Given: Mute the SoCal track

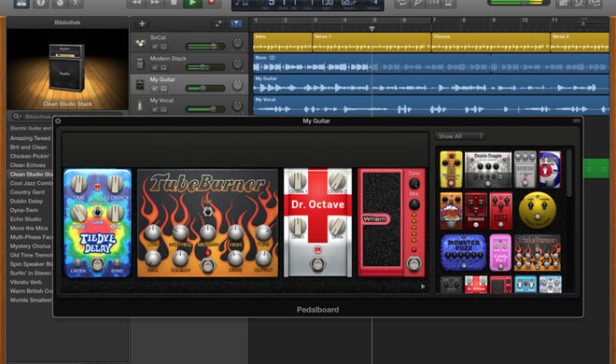Looking at the screenshot, I should click(154, 47).
